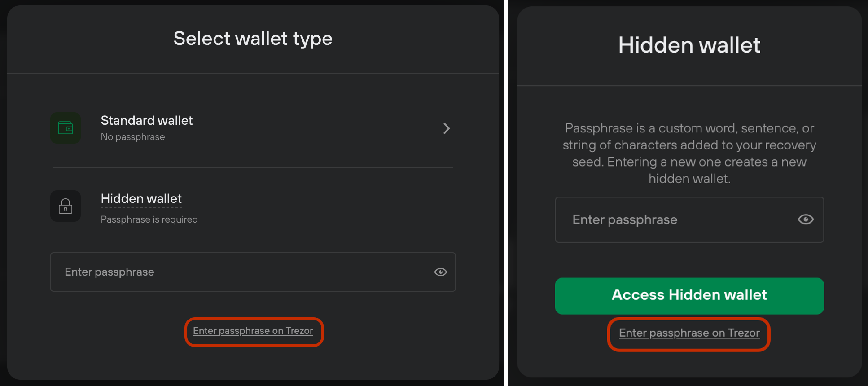The height and width of the screenshot is (386, 868).
Task: Click the Access Hidden wallet green button
Action: coord(689,296)
